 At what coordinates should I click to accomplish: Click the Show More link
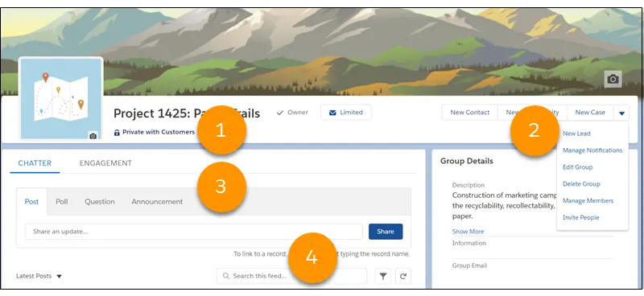[468, 232]
